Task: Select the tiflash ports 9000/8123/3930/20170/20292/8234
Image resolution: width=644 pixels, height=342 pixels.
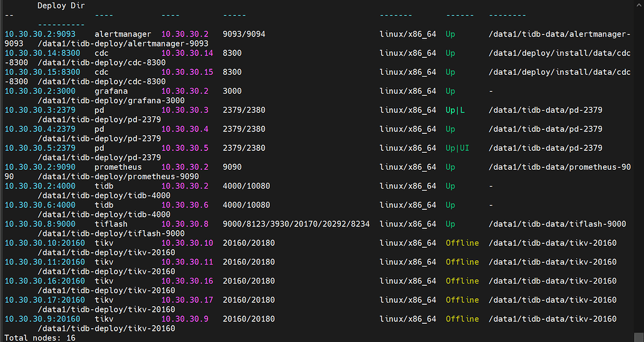Action: tap(296, 224)
